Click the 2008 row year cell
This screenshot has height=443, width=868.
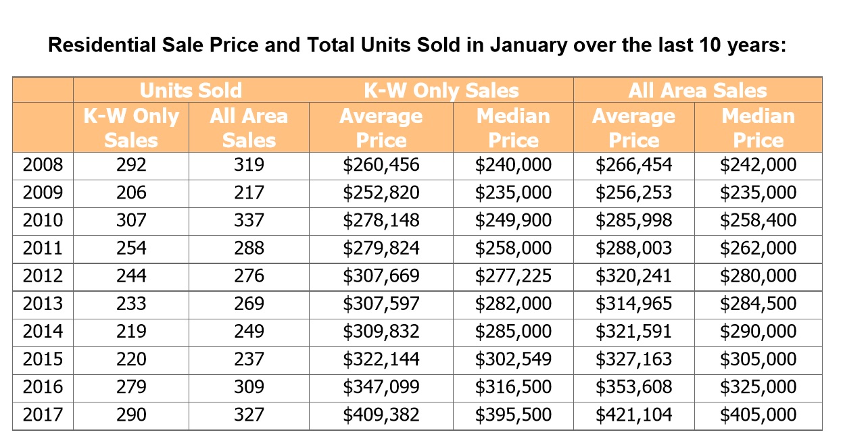[x=43, y=165]
